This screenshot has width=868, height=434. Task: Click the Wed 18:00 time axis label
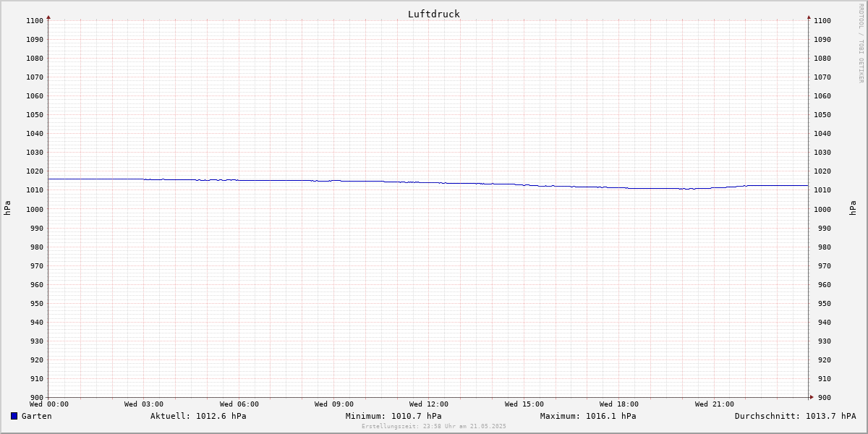[x=619, y=404]
